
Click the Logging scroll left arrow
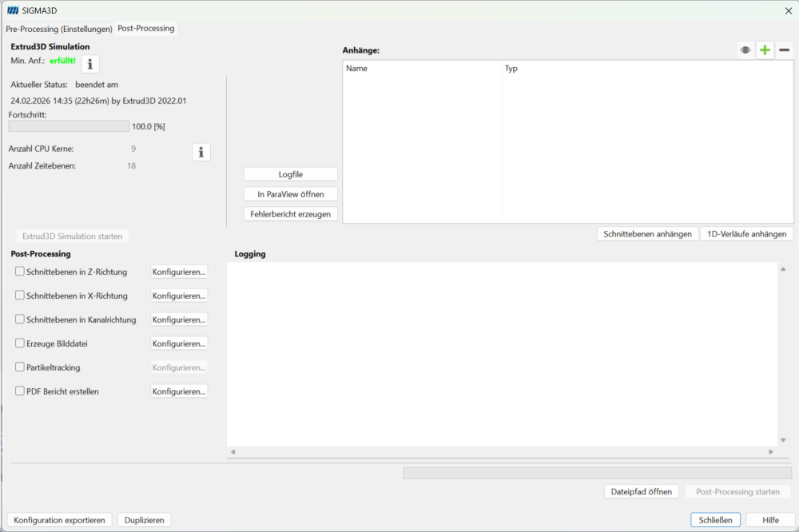[233, 451]
